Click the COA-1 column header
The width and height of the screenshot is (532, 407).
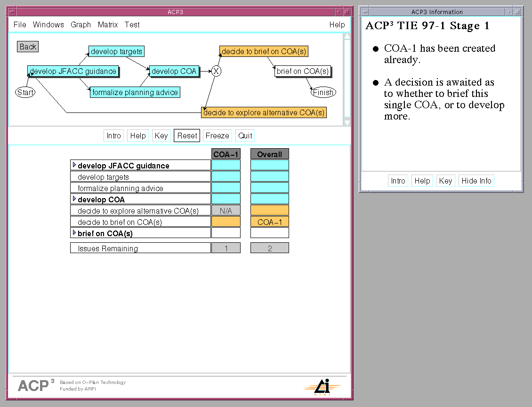pos(226,154)
